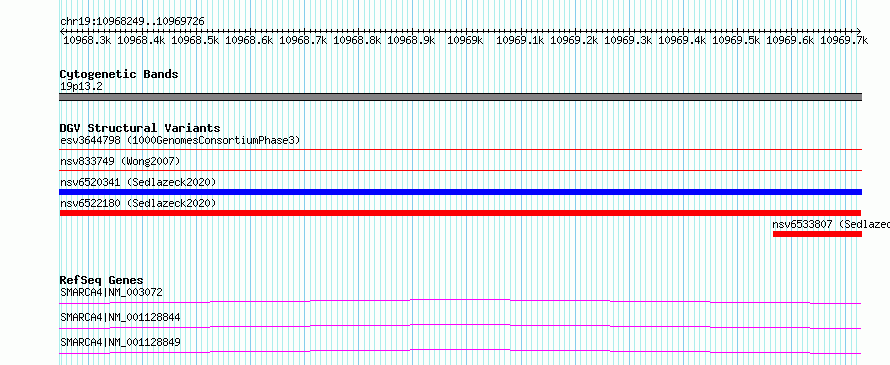The image size is (890, 365).
Task: Click ruler tick label 10968.7k
Action: pyautogui.click(x=303, y=40)
